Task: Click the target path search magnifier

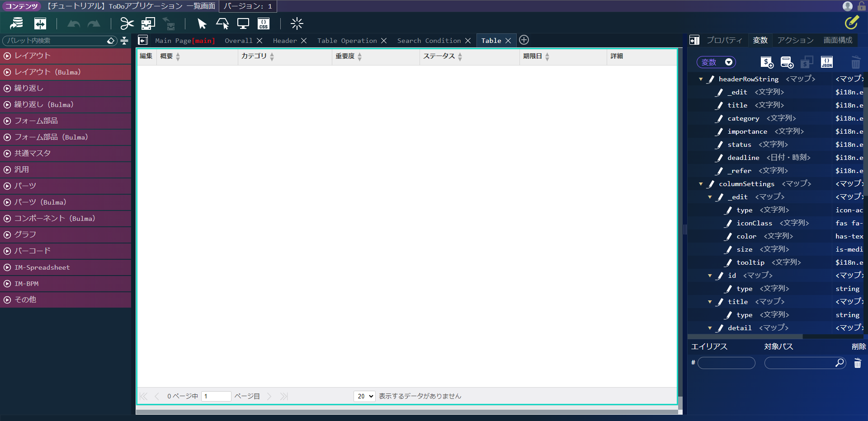Action: pos(840,363)
